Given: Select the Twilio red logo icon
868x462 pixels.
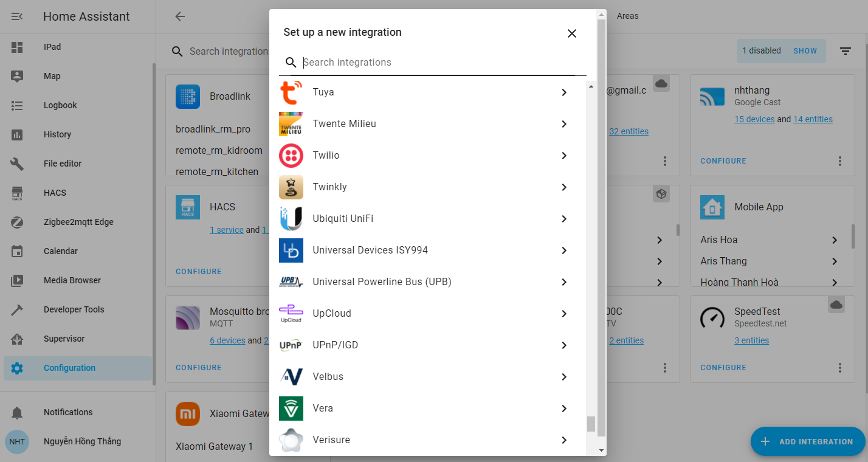Looking at the screenshot, I should click(x=291, y=156).
